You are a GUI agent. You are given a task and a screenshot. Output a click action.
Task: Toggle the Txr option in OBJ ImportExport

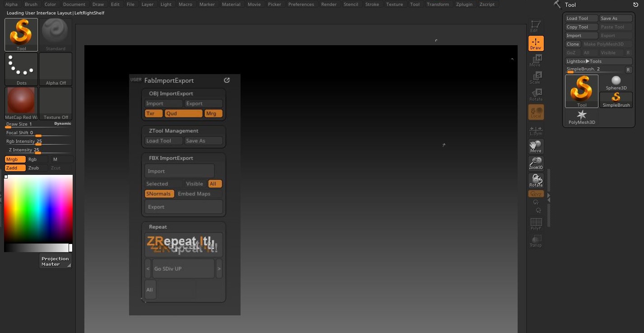tap(153, 114)
